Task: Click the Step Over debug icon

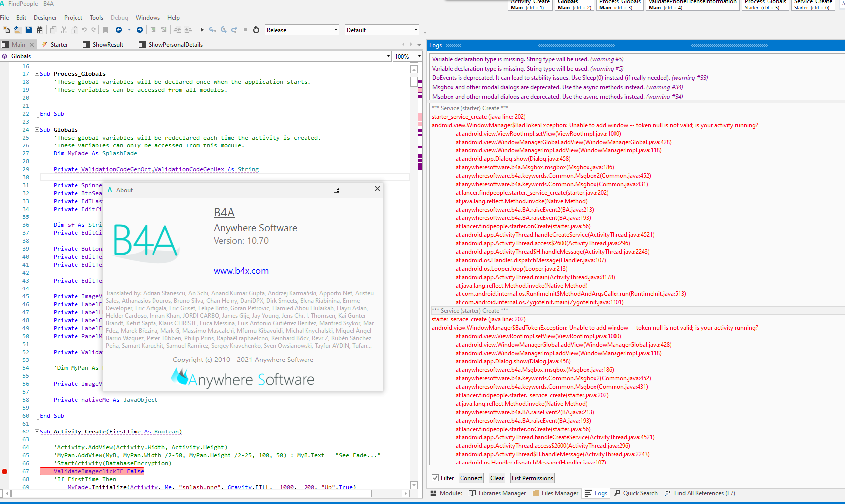Action: (x=224, y=30)
